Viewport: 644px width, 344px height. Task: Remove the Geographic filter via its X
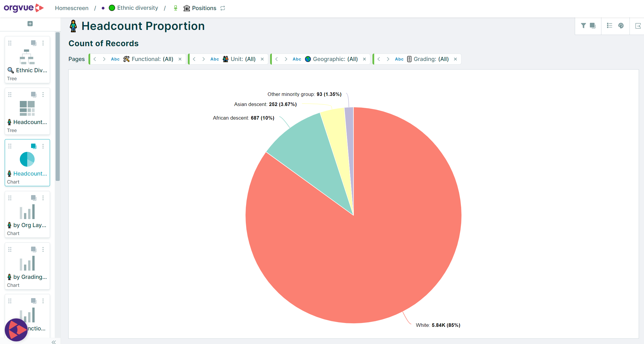pyautogui.click(x=364, y=59)
